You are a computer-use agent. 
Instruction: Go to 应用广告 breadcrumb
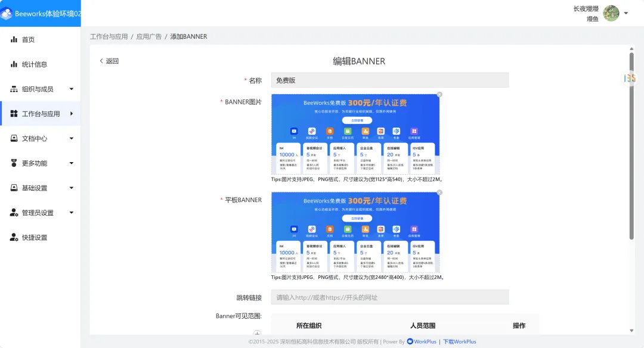(x=148, y=36)
